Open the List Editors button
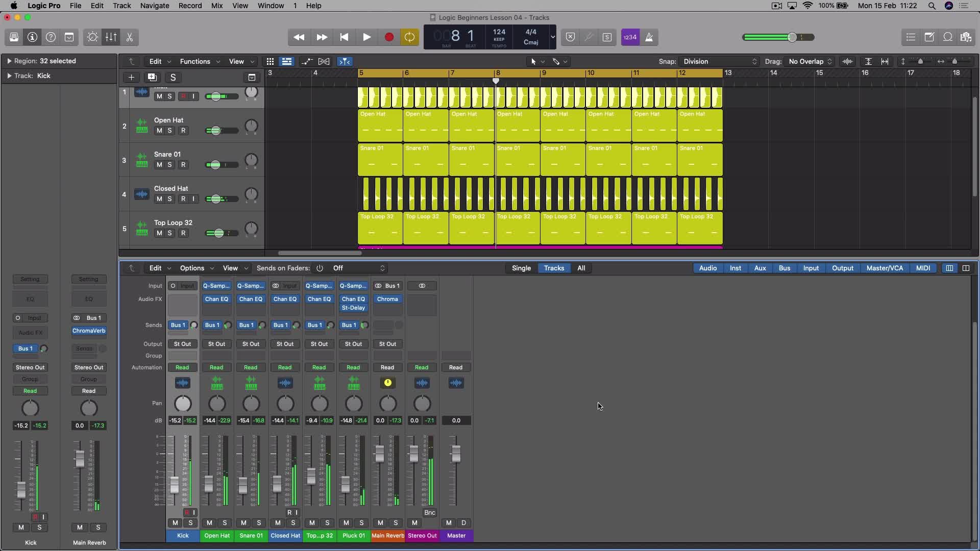 tap(911, 37)
